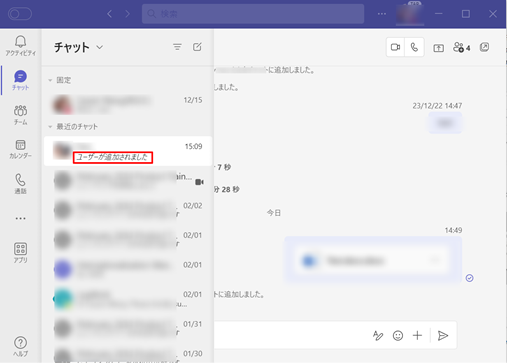Image resolution: width=507 pixels, height=363 pixels.
Task: Open the Activity bell in sidebar
Action: 20,45
